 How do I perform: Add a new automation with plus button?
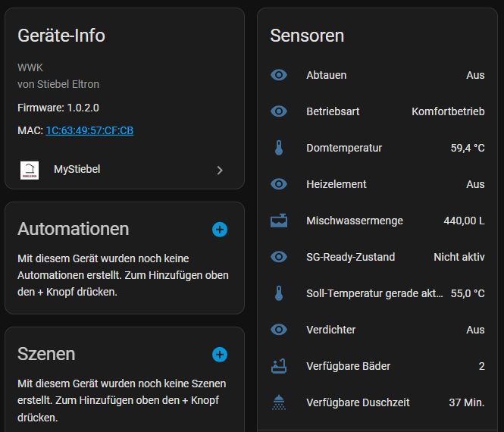[x=220, y=229]
